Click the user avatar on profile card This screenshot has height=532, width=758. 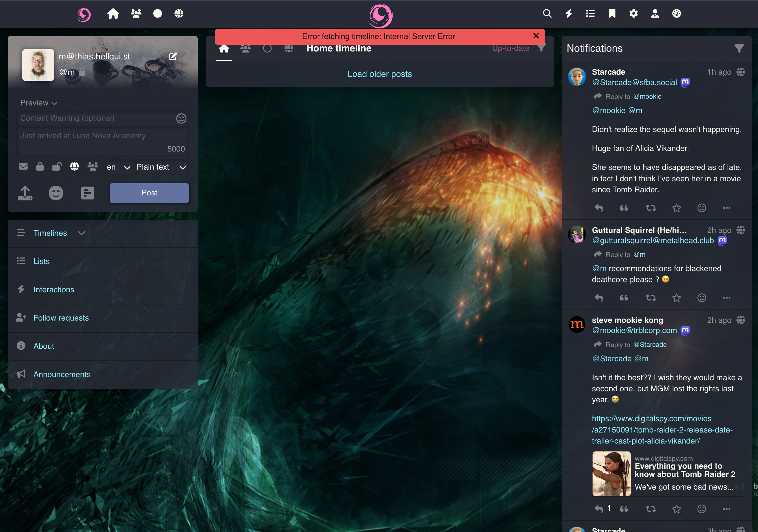click(38, 65)
